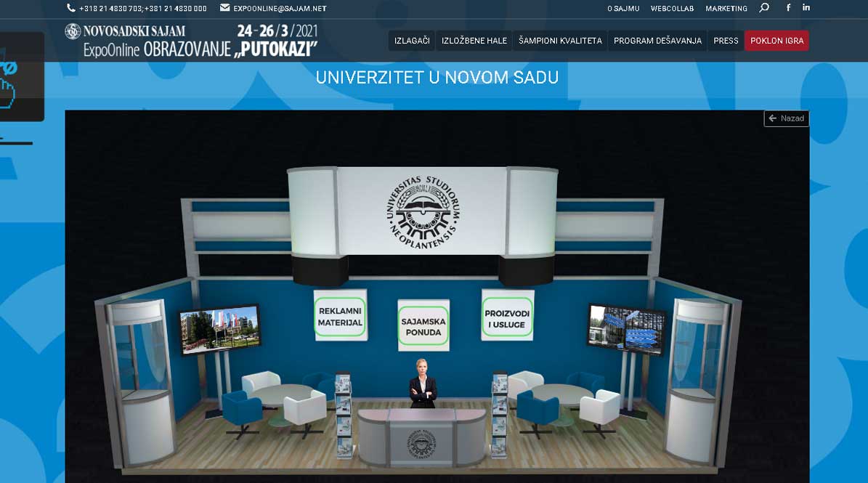Click the phone icon in the top bar
The width and height of the screenshot is (868, 483).
click(71, 8)
